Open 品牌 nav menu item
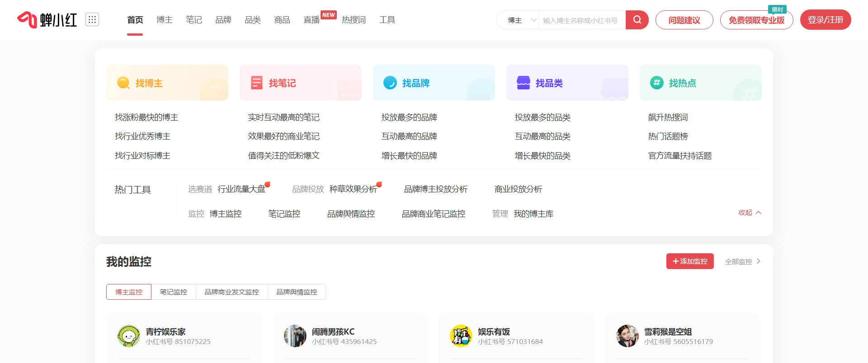 [223, 20]
